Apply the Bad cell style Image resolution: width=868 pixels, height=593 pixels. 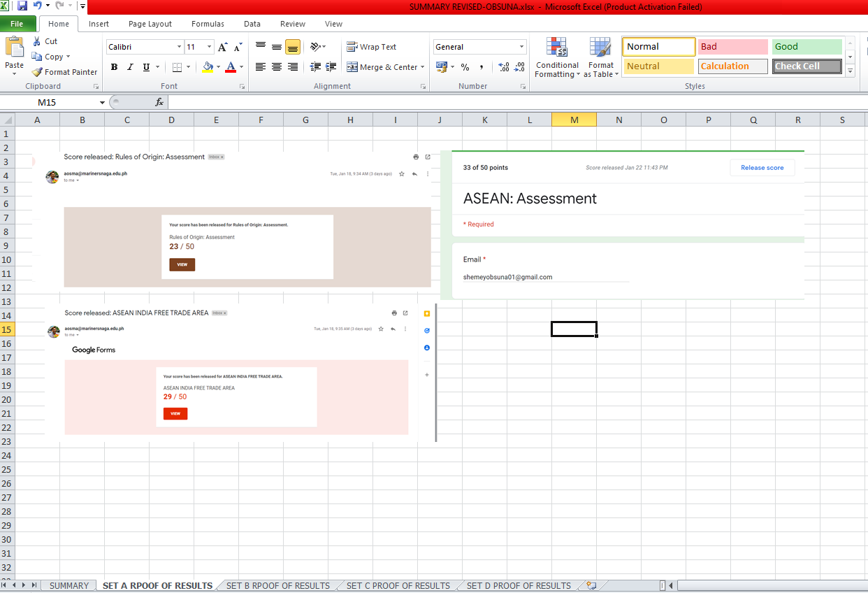point(732,47)
